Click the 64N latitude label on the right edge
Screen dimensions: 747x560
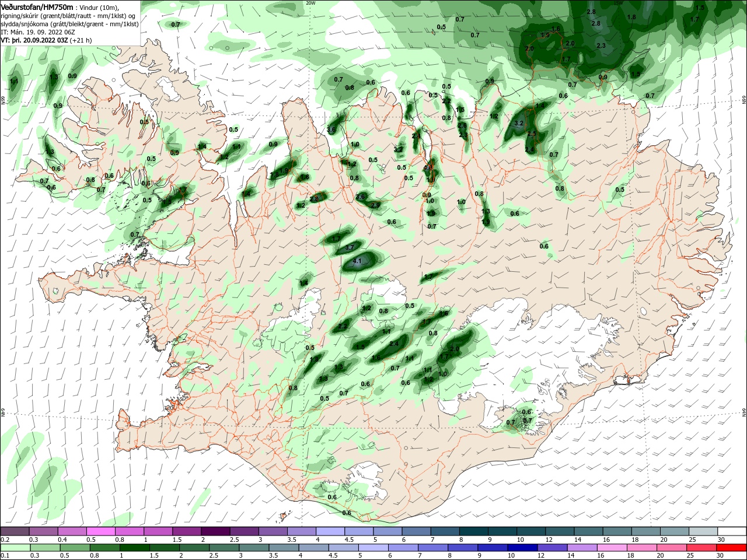(744, 413)
